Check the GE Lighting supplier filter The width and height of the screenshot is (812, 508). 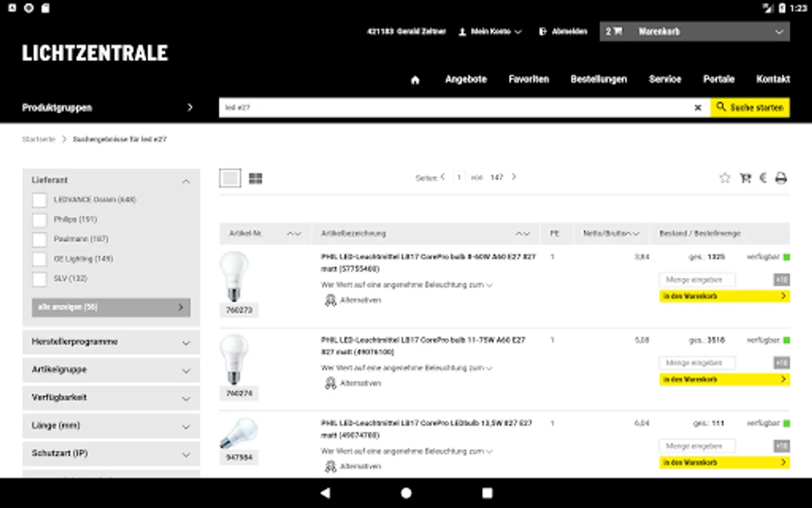coord(39,259)
